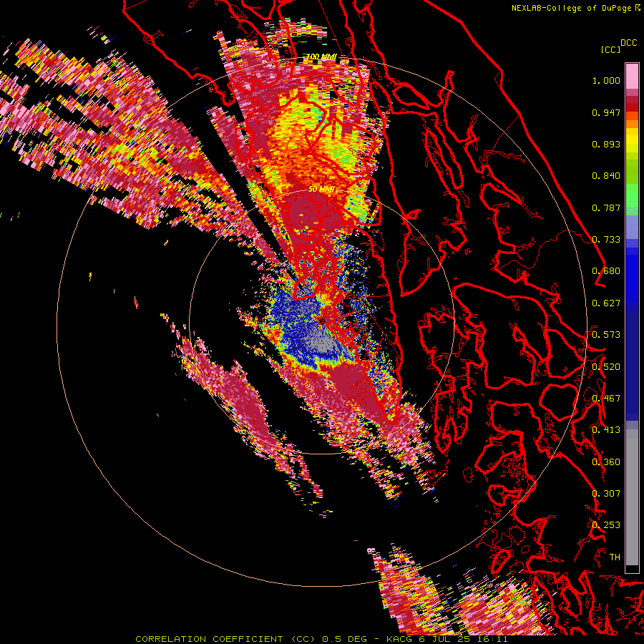
Task: Click the pink top segment of the color bar
Action: click(632, 77)
